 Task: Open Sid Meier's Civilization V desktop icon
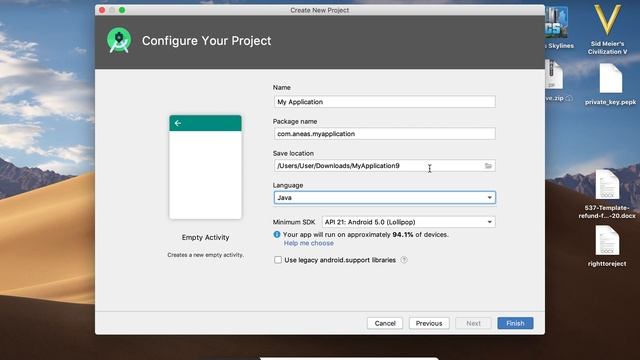click(607, 29)
